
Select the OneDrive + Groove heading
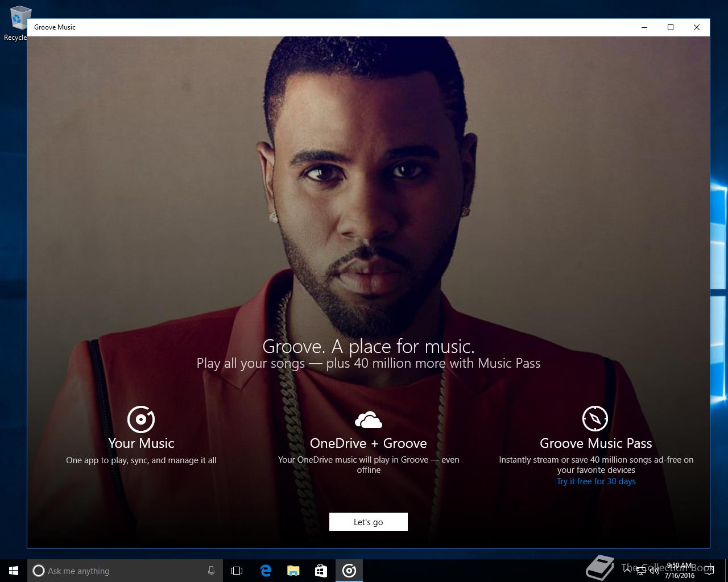click(369, 443)
